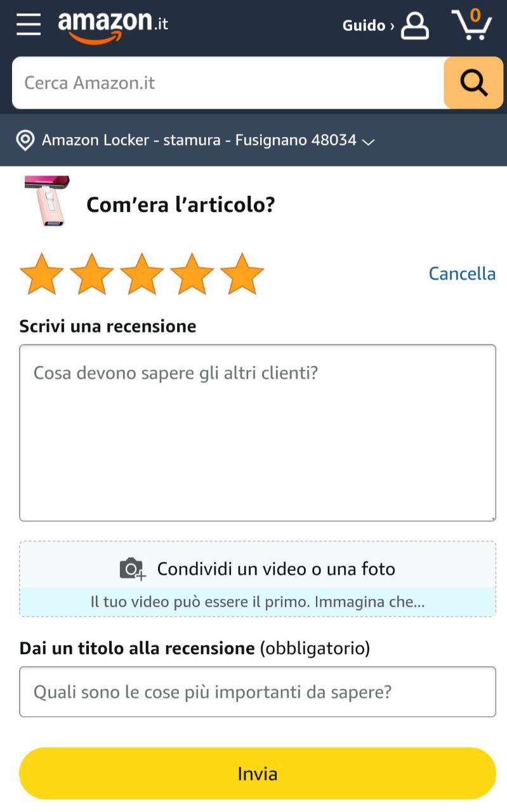Tap the Amazon.it logo

[113, 26]
